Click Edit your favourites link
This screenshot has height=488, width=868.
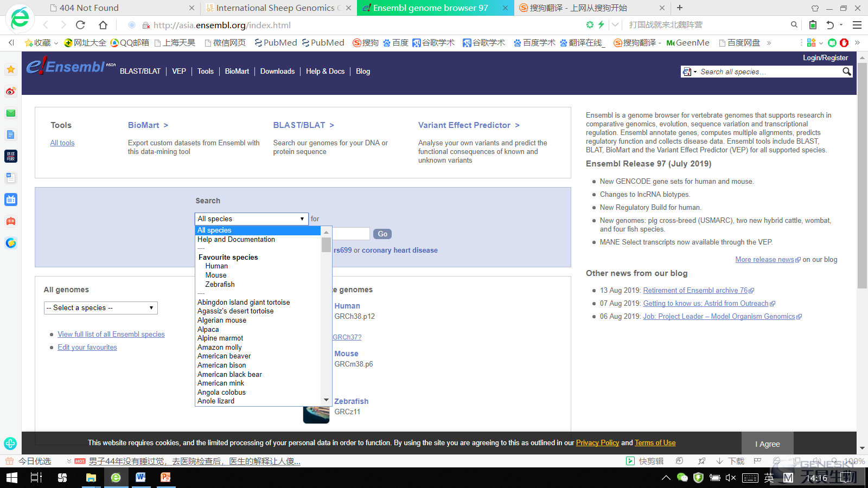[x=87, y=348]
